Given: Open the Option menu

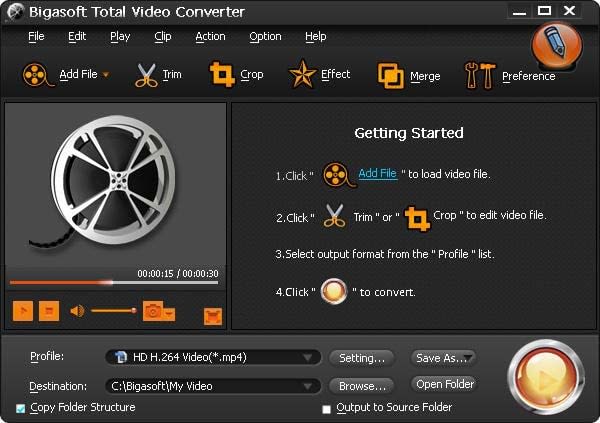Looking at the screenshot, I should click(x=265, y=36).
